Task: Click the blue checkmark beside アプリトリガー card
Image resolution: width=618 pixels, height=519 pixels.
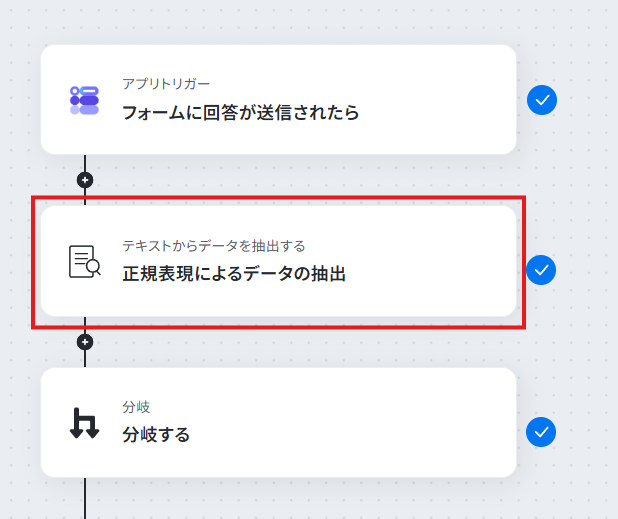Action: coord(542,100)
